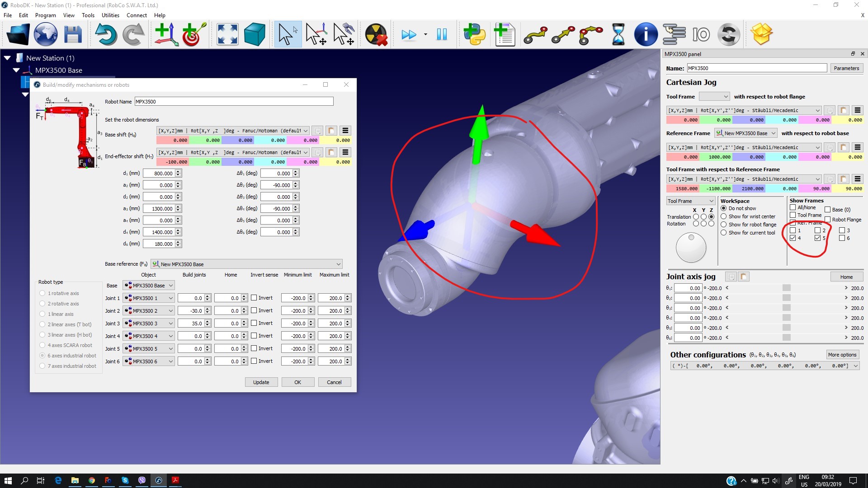
Task: Click the Add Python program icon
Action: tap(474, 35)
